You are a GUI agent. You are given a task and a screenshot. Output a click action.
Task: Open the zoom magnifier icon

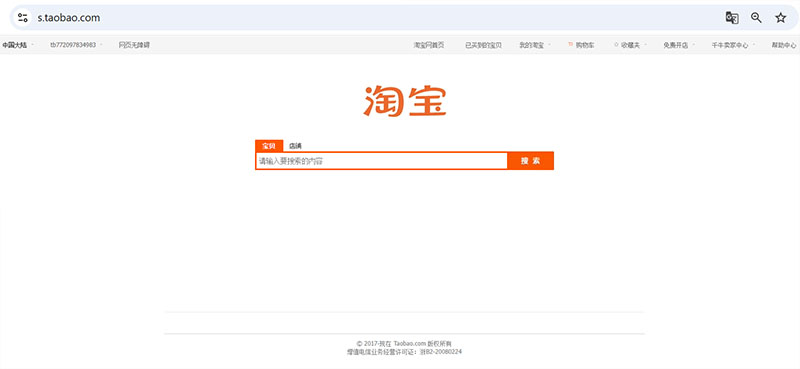coord(756,18)
